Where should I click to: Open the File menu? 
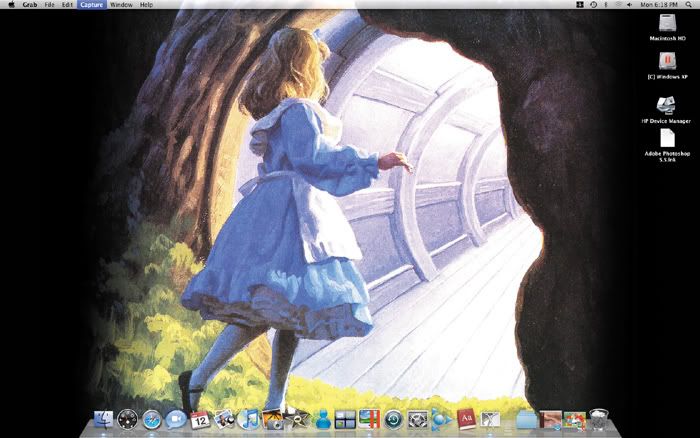coord(49,4)
